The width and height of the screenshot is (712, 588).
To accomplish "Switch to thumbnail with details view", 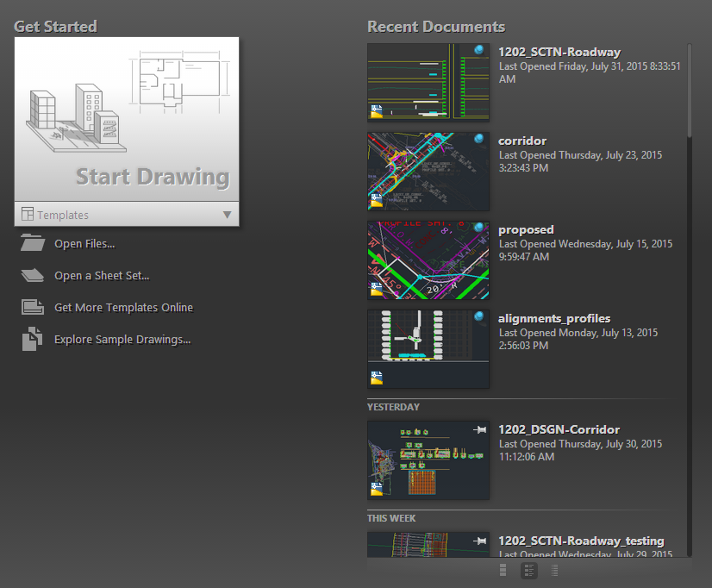I will pyautogui.click(x=529, y=570).
